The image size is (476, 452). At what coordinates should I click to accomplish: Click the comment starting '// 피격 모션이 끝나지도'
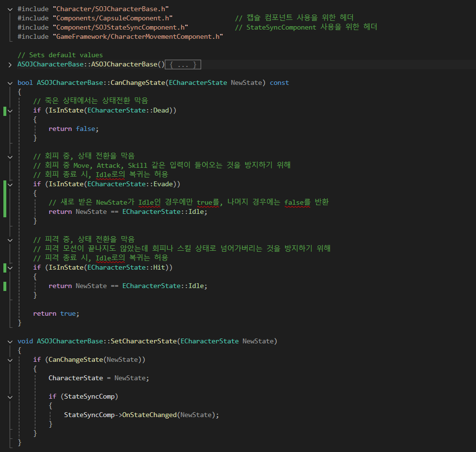pos(182,248)
